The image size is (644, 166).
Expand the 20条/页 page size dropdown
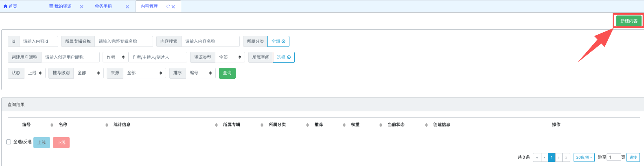point(584,157)
